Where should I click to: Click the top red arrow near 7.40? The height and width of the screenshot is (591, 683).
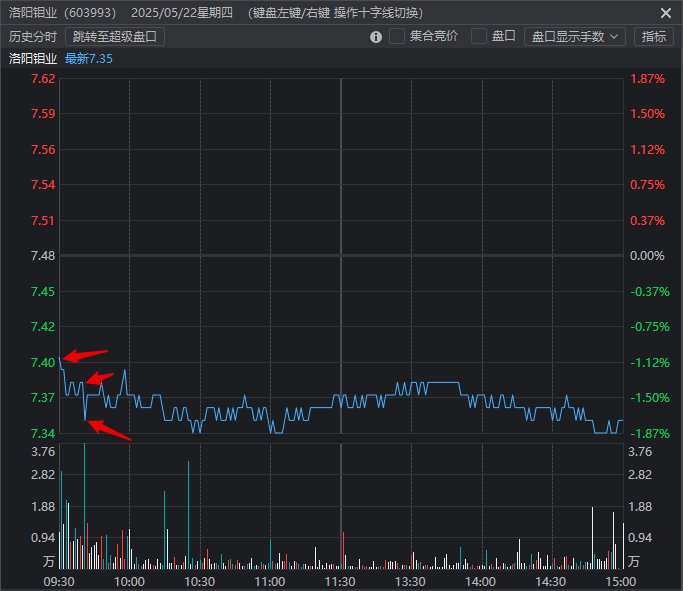(x=85, y=355)
